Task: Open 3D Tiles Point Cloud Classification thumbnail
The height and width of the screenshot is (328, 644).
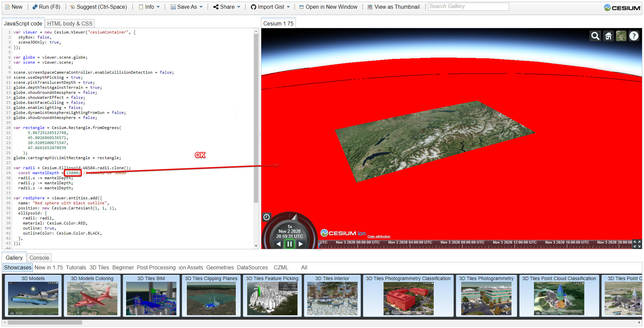Action: tap(559, 296)
